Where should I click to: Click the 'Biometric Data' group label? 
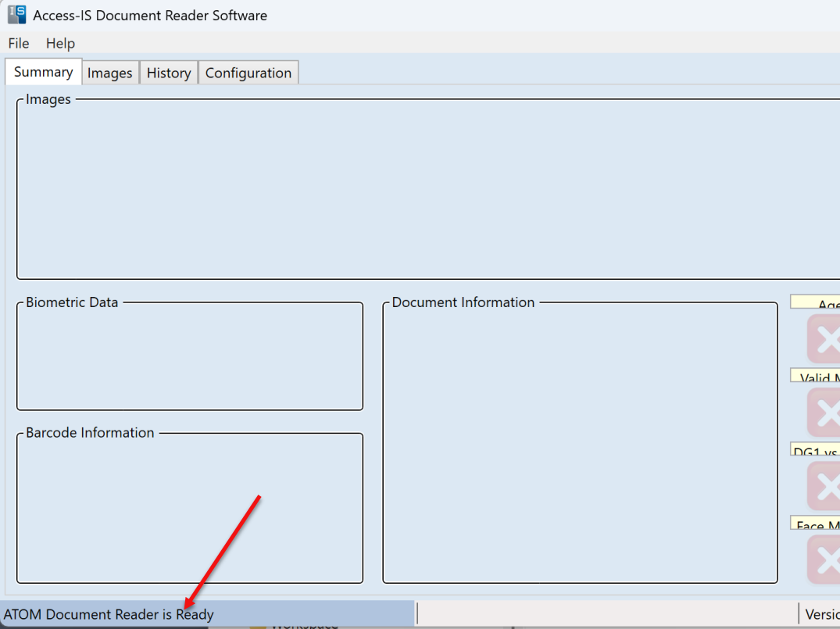point(72,302)
